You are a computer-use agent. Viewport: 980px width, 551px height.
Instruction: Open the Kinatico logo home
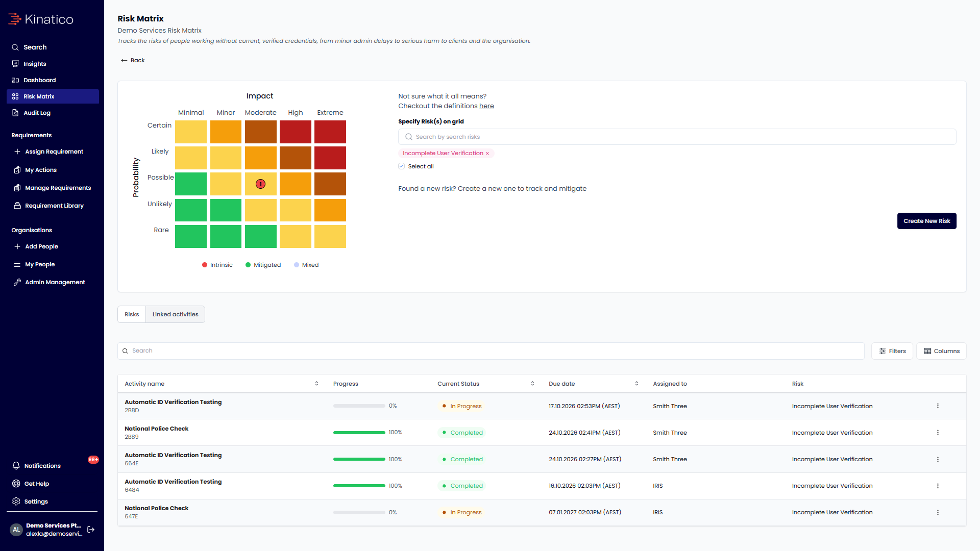coord(41,19)
